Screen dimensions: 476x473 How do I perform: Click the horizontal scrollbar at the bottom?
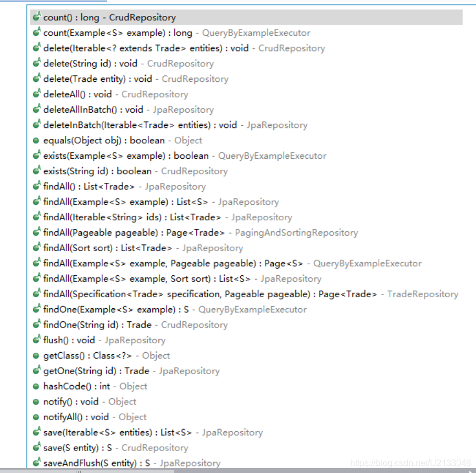coord(87,471)
